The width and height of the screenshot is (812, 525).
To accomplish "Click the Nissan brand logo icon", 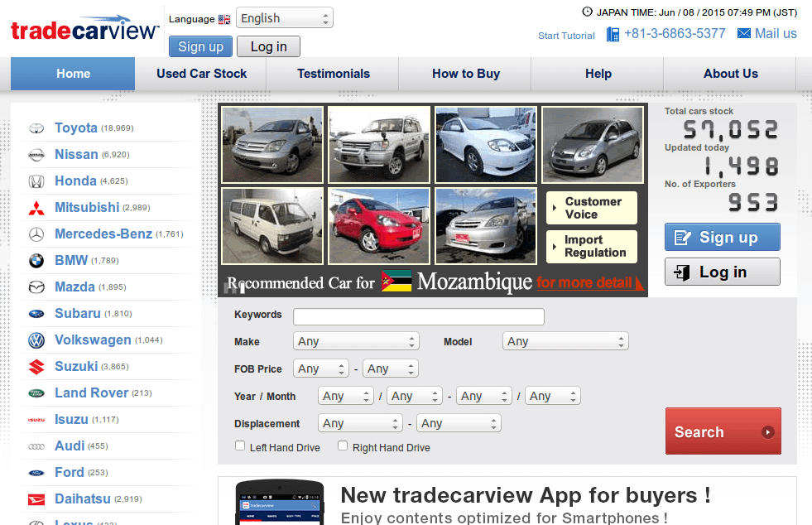I will 36,155.
